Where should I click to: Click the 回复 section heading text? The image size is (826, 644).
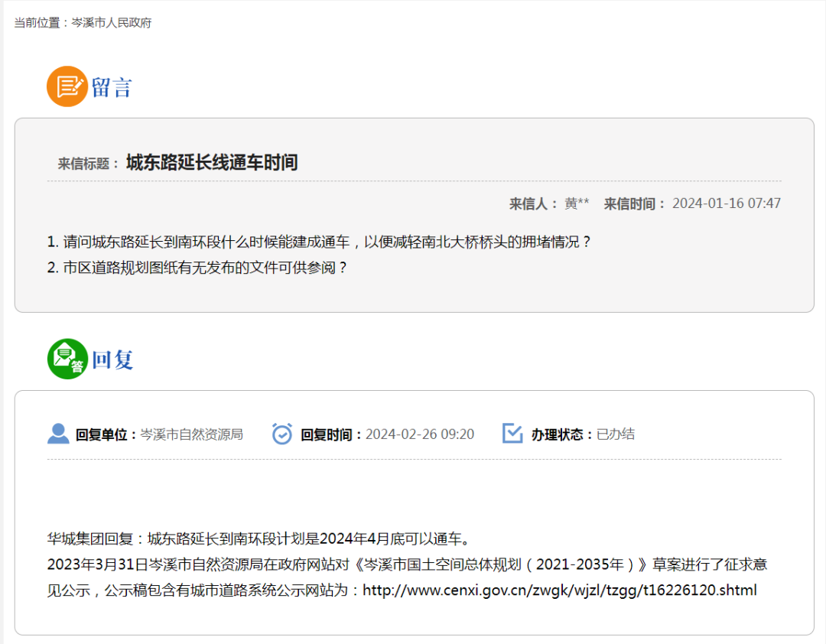click(112, 359)
